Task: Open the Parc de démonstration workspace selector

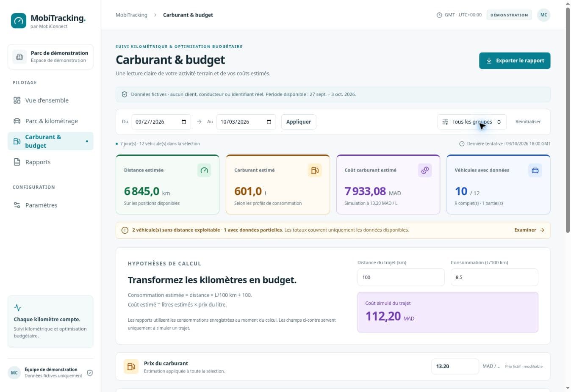Action: 50,57
